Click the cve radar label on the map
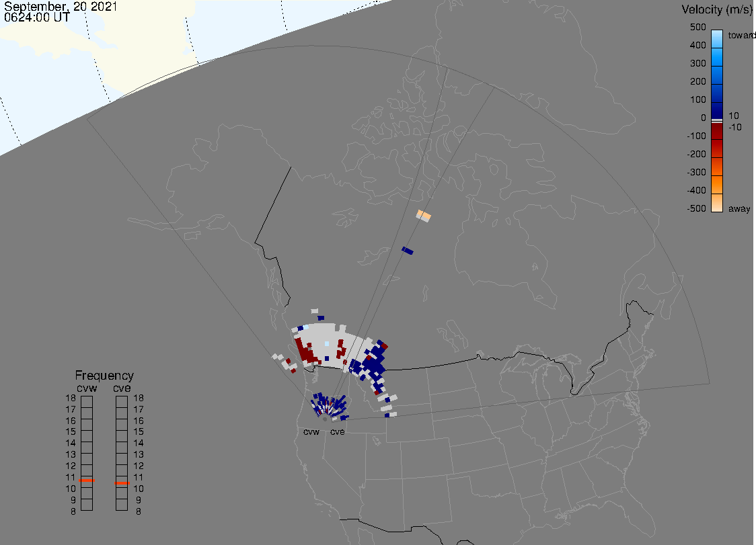Screen dimensions: 756x545 (x=337, y=431)
